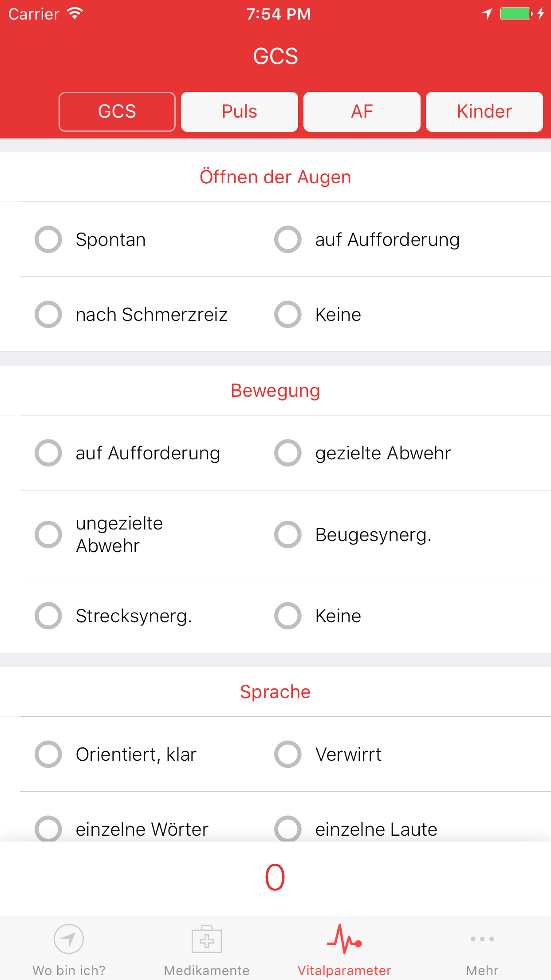The image size is (551, 980).
Task: Tap the battery icon in status bar
Action: click(516, 14)
